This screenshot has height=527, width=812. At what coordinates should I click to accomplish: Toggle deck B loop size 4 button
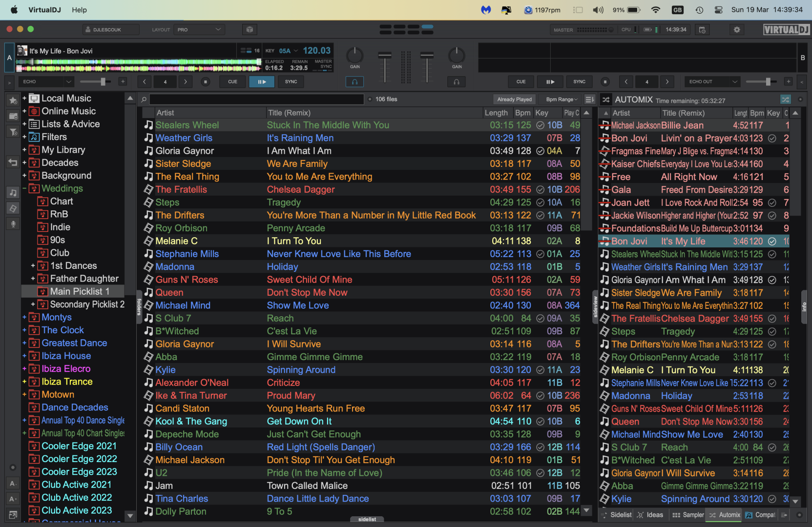point(646,81)
